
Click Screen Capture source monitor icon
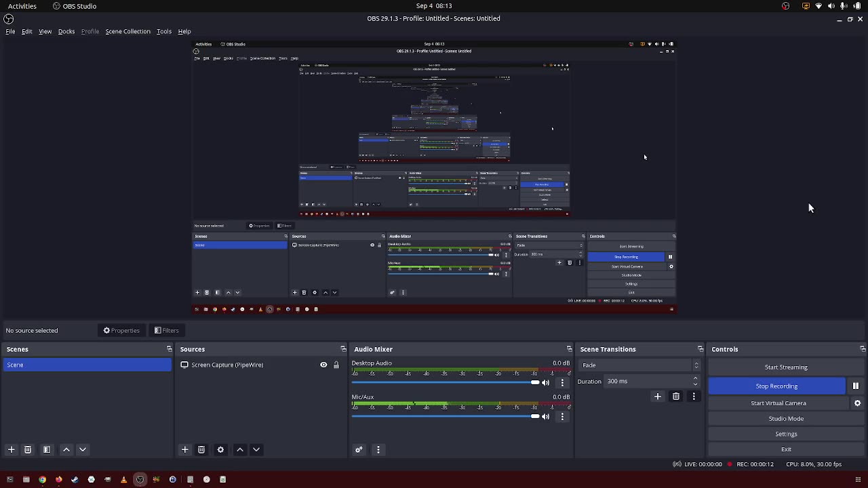184,365
